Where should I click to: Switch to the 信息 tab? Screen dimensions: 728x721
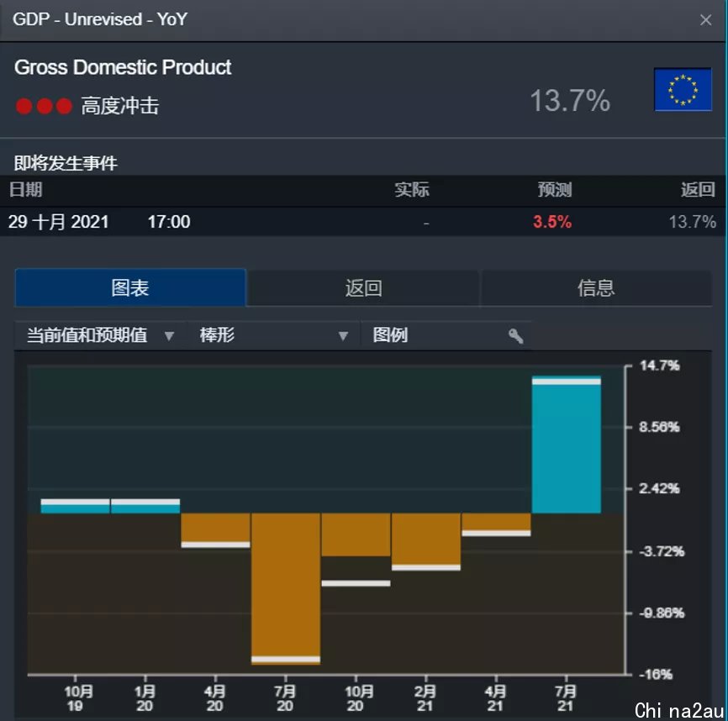coord(596,287)
